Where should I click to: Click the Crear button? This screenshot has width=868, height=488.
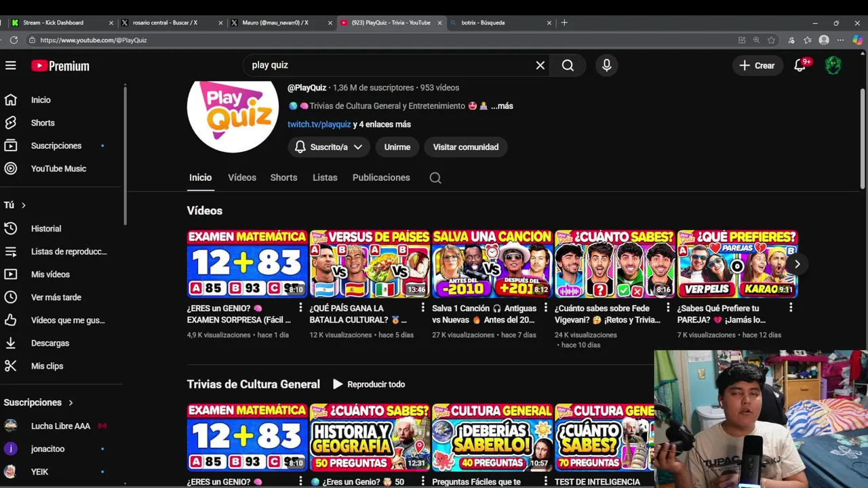(757, 65)
